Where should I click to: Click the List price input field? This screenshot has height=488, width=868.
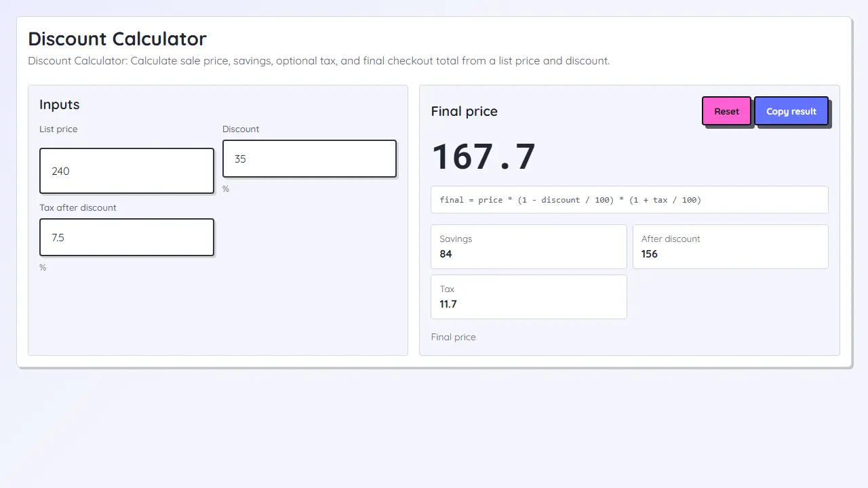coord(127,171)
